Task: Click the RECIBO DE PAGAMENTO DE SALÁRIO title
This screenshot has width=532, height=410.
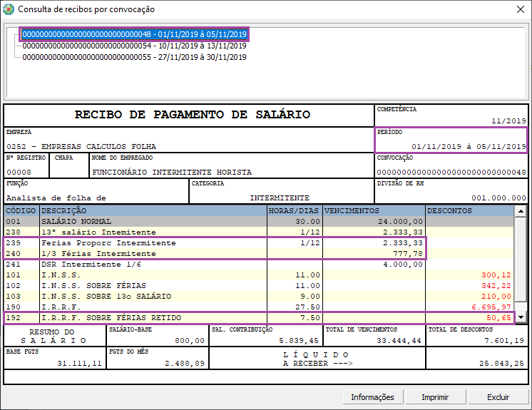Action: click(x=193, y=115)
